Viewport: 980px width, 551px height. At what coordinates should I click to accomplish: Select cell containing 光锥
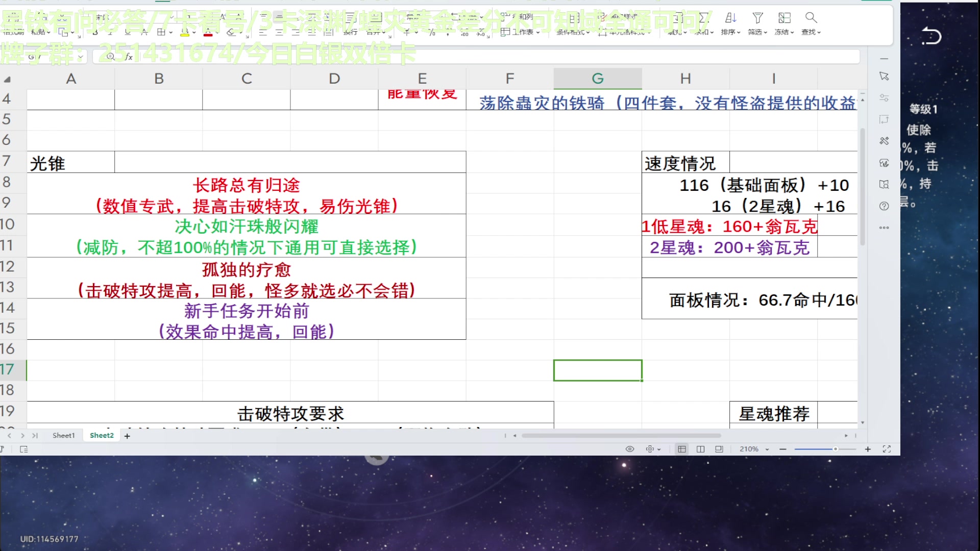(71, 163)
